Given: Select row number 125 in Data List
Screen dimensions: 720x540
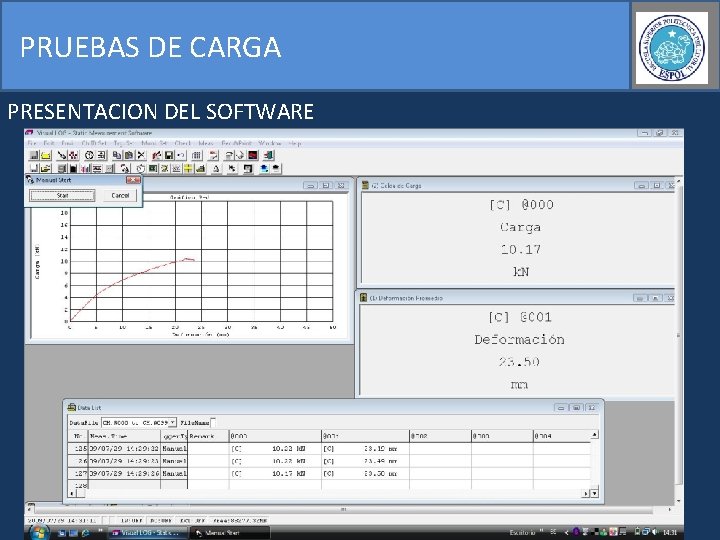Looking at the screenshot, I should pos(78,449).
